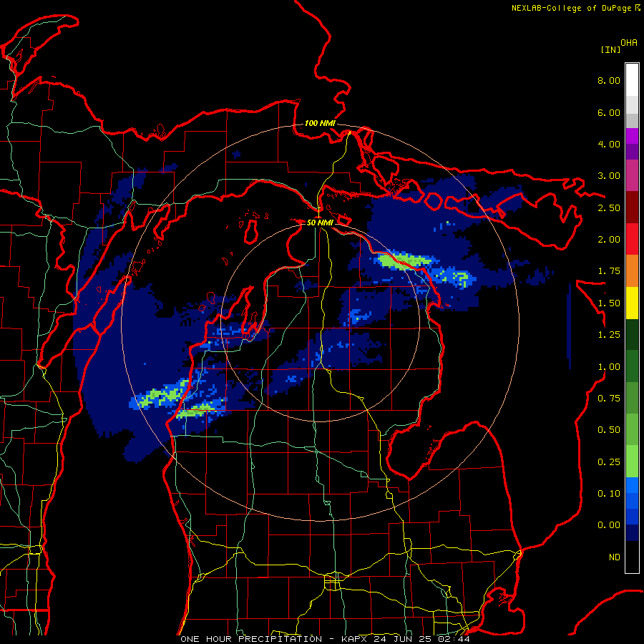The width and height of the screenshot is (644, 644).
Task: Click the 1.75 legend value
Action: point(609,271)
